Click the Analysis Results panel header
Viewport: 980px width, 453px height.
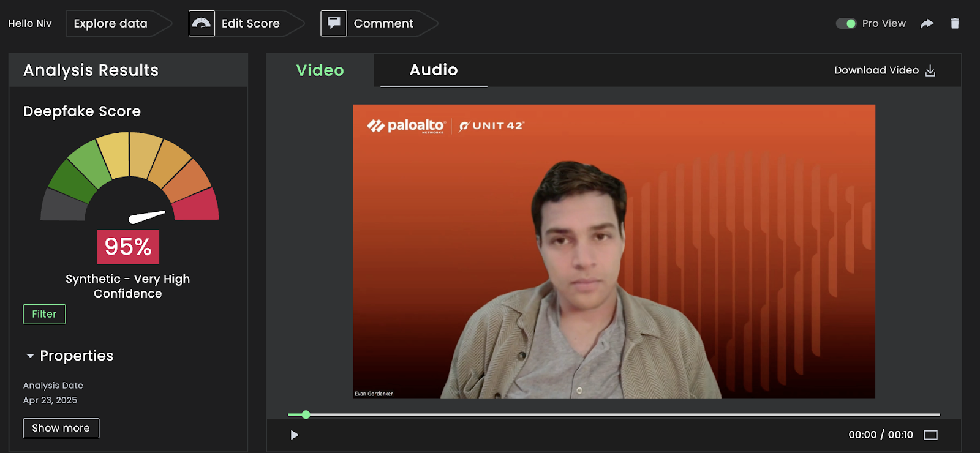129,70
